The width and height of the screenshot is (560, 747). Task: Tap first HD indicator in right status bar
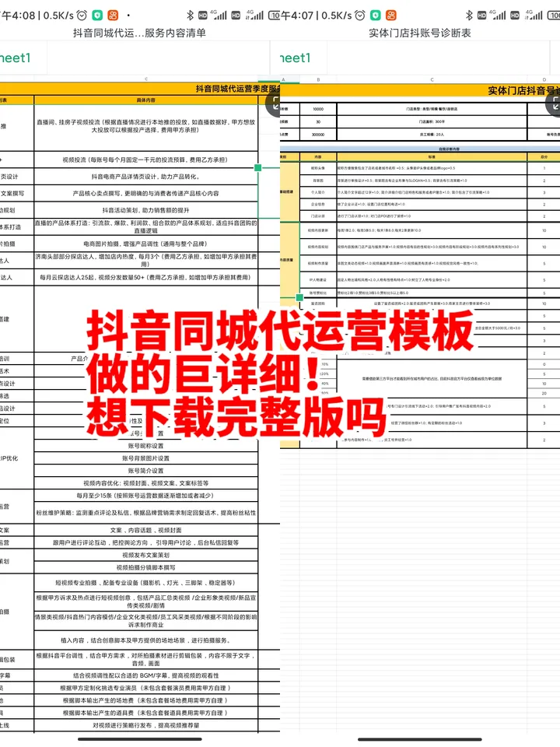coord(482,16)
